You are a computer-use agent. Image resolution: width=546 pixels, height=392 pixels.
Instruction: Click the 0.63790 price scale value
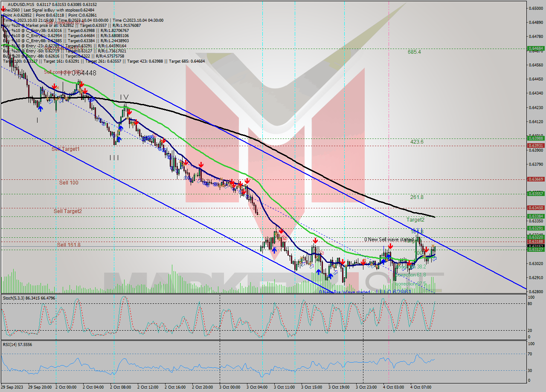(x=536, y=164)
